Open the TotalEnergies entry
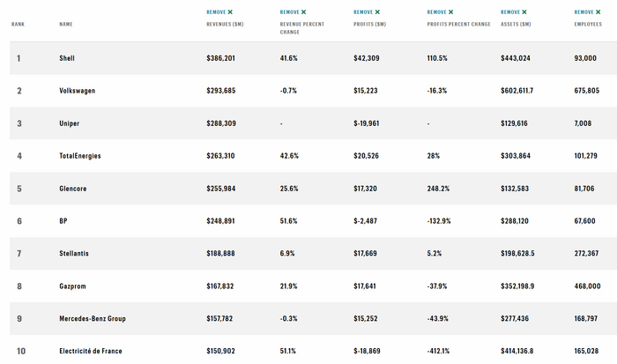The width and height of the screenshot is (617, 364). (80, 156)
